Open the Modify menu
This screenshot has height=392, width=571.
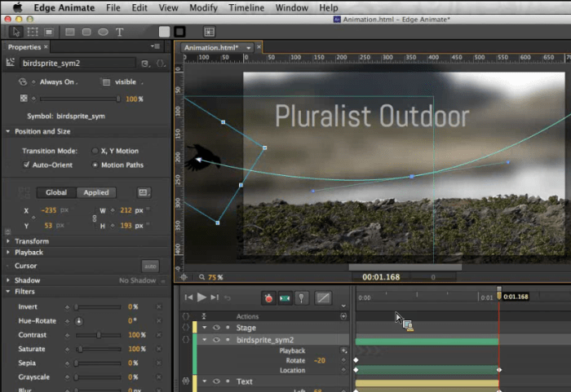(203, 7)
